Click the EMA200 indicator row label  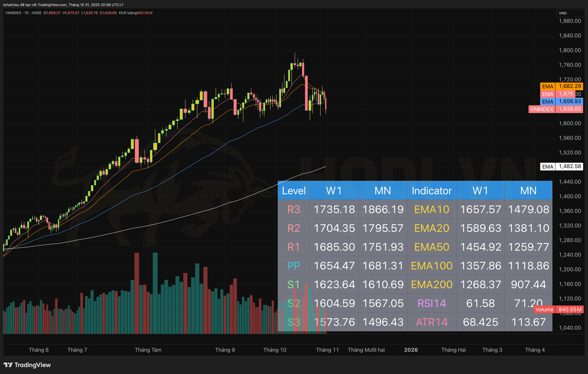[x=431, y=284]
